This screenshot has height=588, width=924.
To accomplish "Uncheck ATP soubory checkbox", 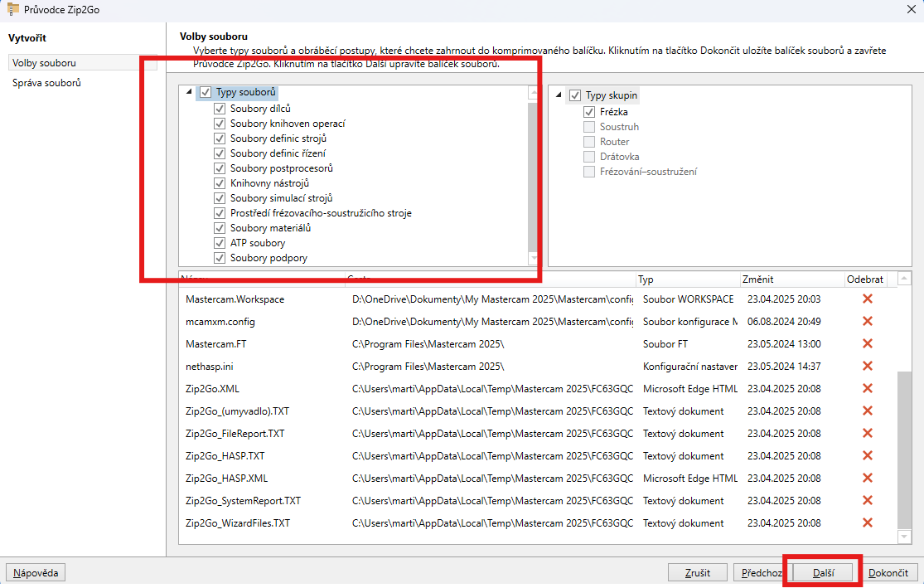I will coord(220,243).
